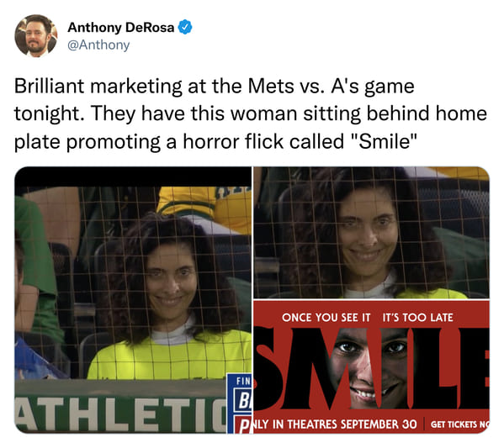
Task: Click the neon yellow shirt in left photo
Action: [170, 356]
